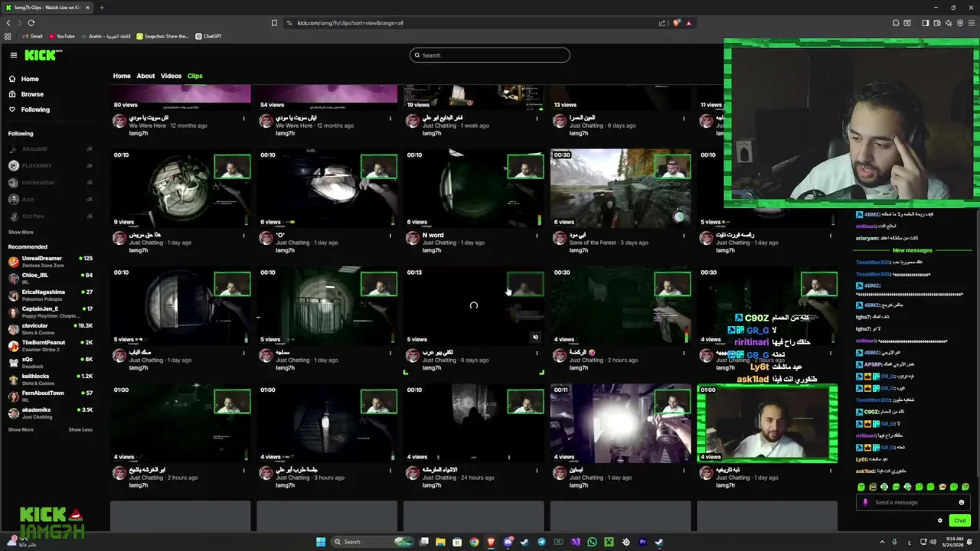Open UncleHattan in the Following list
Screen dimensions: 980x551
(x=51, y=182)
